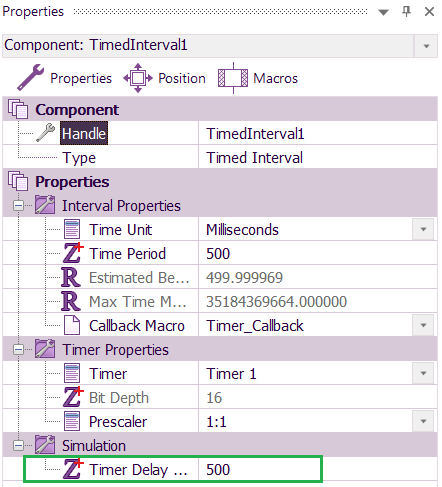Select the Timer label
The height and width of the screenshot is (487, 442).
click(108, 373)
